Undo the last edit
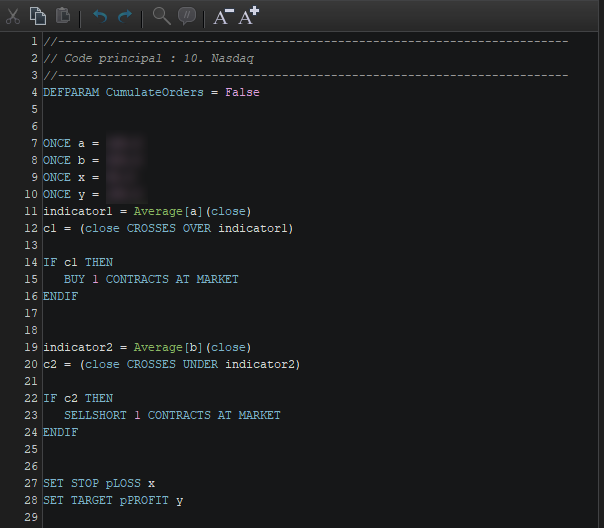 click(x=99, y=16)
